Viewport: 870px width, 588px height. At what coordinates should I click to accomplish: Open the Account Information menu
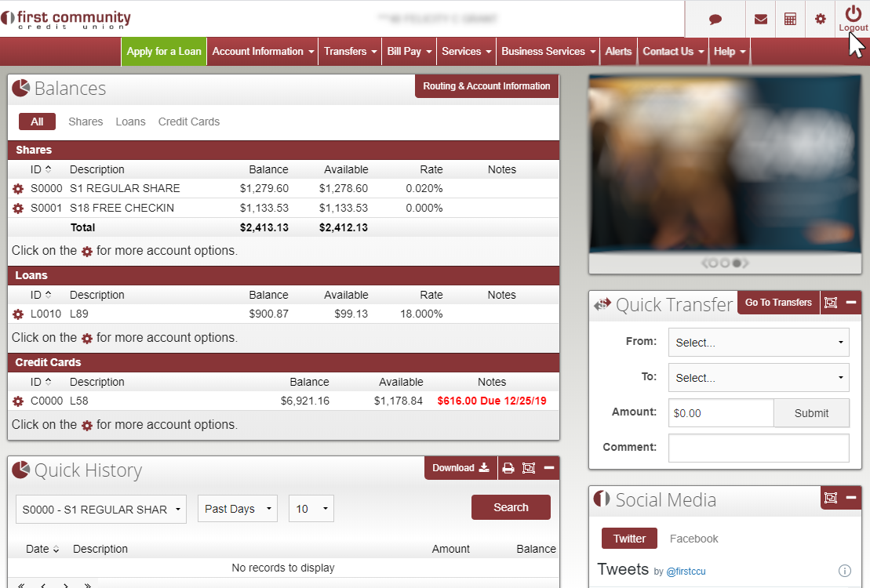pyautogui.click(x=263, y=52)
